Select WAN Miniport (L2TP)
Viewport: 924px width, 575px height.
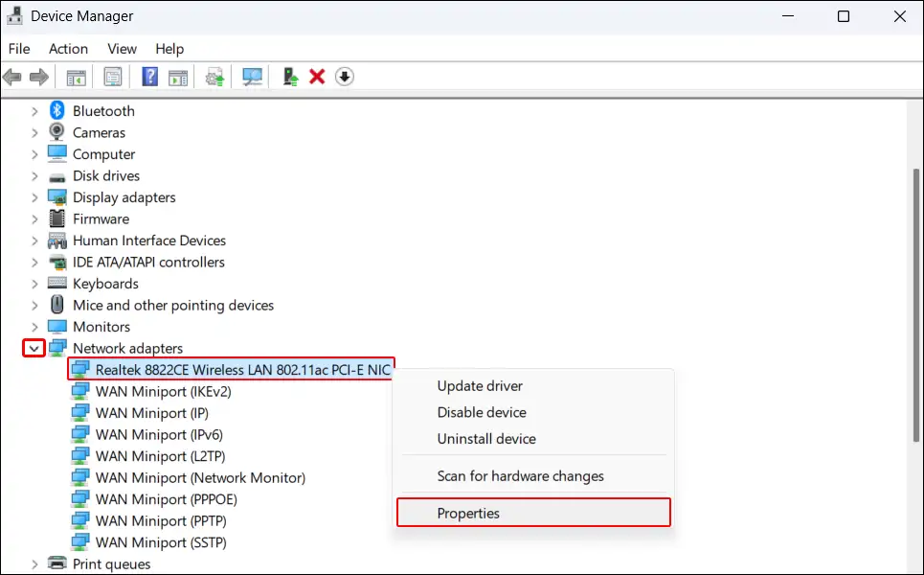point(160,456)
